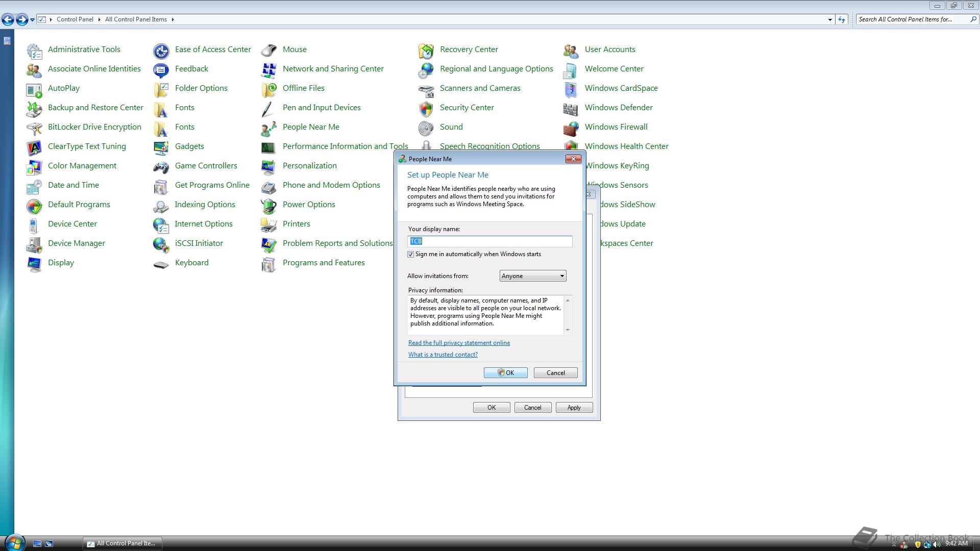Click the Default Programs icon

pos(34,206)
